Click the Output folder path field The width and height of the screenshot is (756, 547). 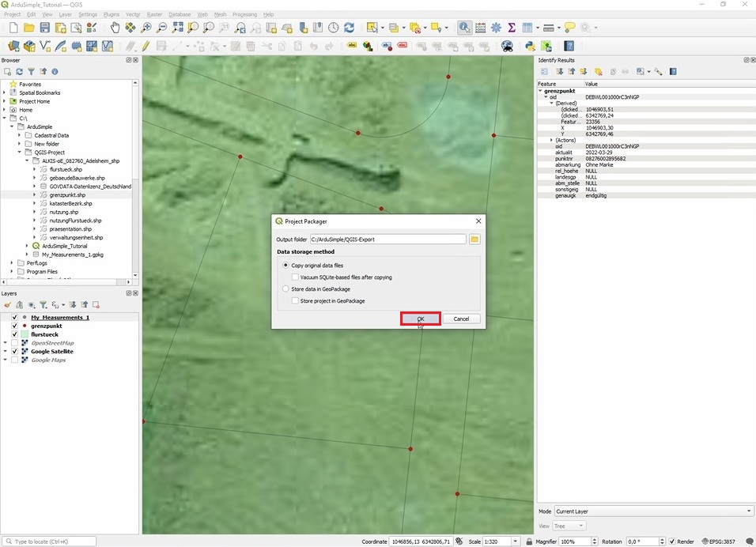(387, 239)
